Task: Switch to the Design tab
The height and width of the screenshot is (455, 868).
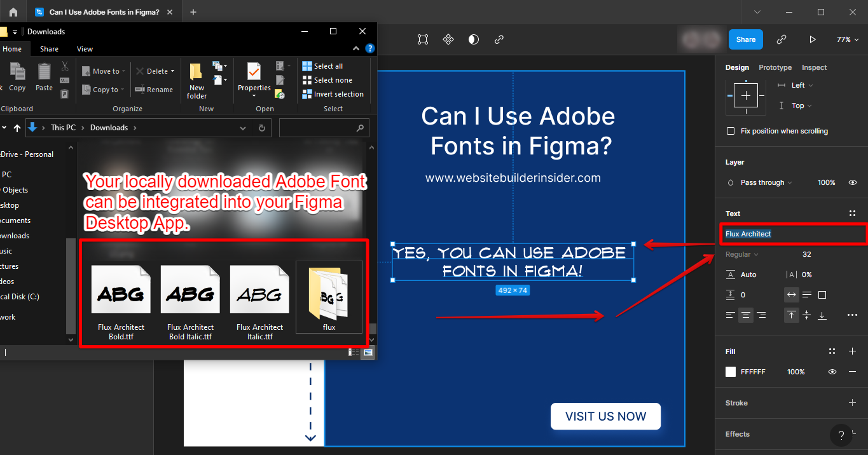Action: pos(737,67)
